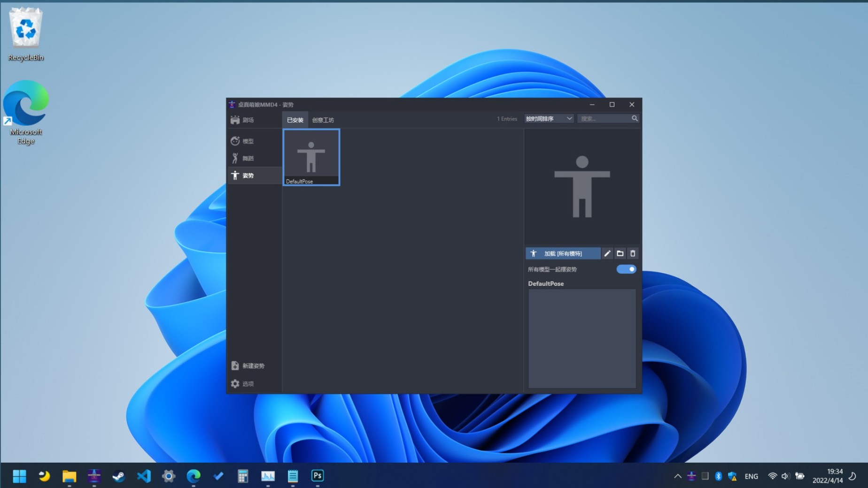Minimize the MMD4 window

(x=592, y=105)
